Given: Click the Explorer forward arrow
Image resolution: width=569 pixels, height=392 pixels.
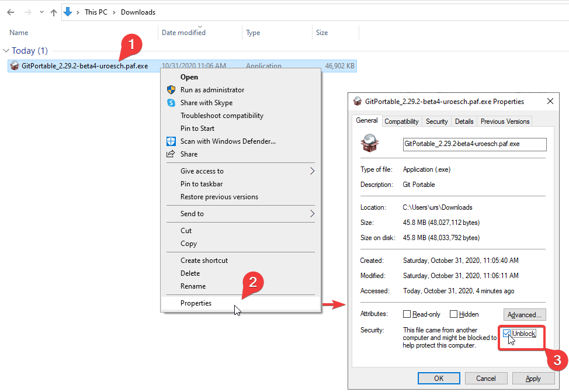Looking at the screenshot, I should click(27, 12).
